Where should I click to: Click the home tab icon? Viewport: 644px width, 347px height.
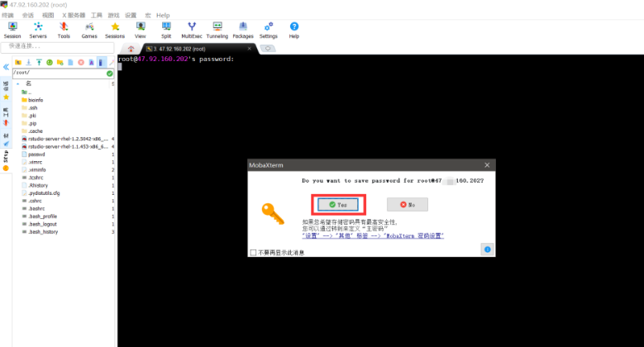click(131, 49)
